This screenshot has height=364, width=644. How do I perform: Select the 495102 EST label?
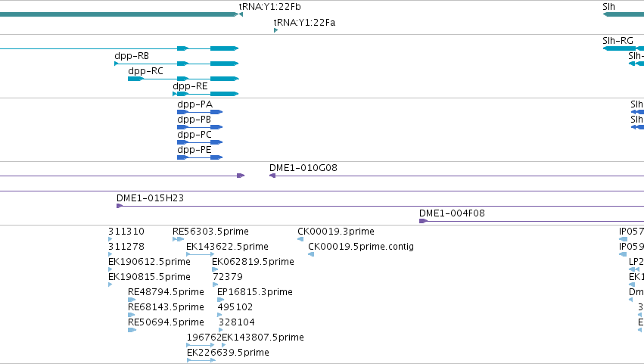click(x=235, y=307)
